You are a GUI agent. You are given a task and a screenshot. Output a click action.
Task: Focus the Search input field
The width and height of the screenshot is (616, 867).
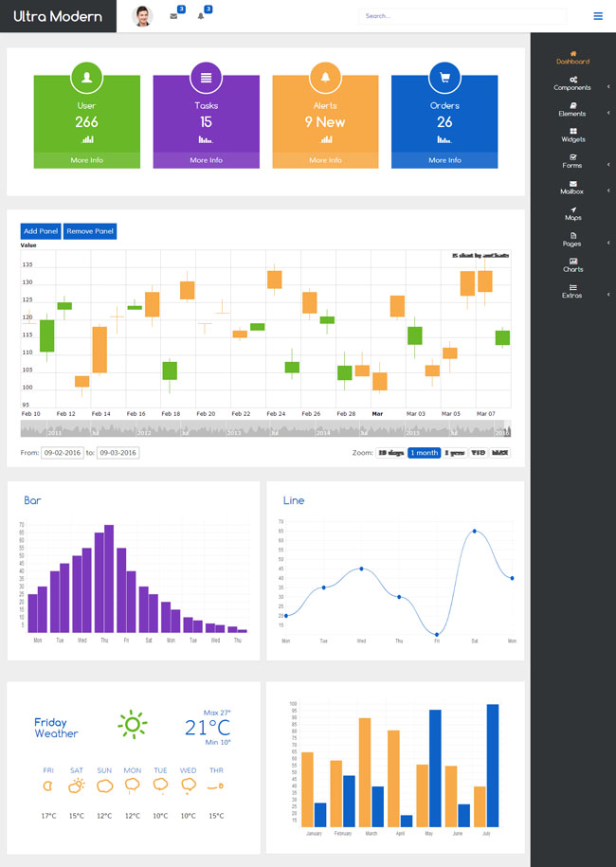click(462, 16)
